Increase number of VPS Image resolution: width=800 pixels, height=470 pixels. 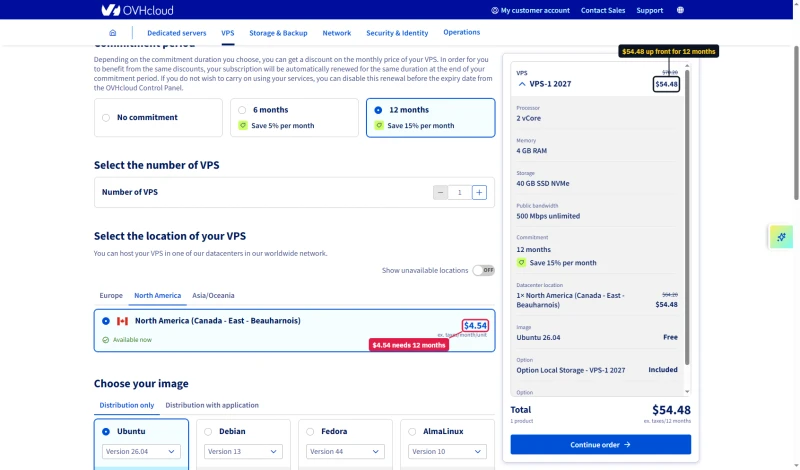(479, 192)
